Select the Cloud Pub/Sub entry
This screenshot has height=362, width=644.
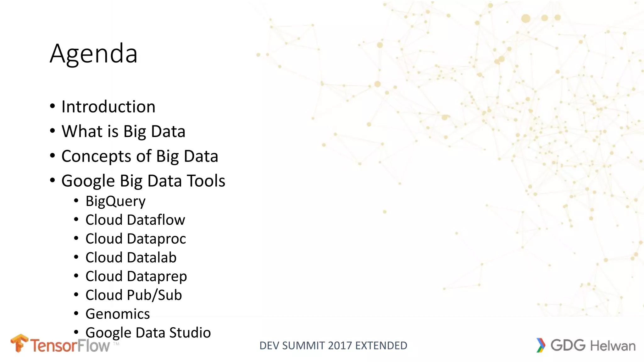pyautogui.click(x=134, y=295)
